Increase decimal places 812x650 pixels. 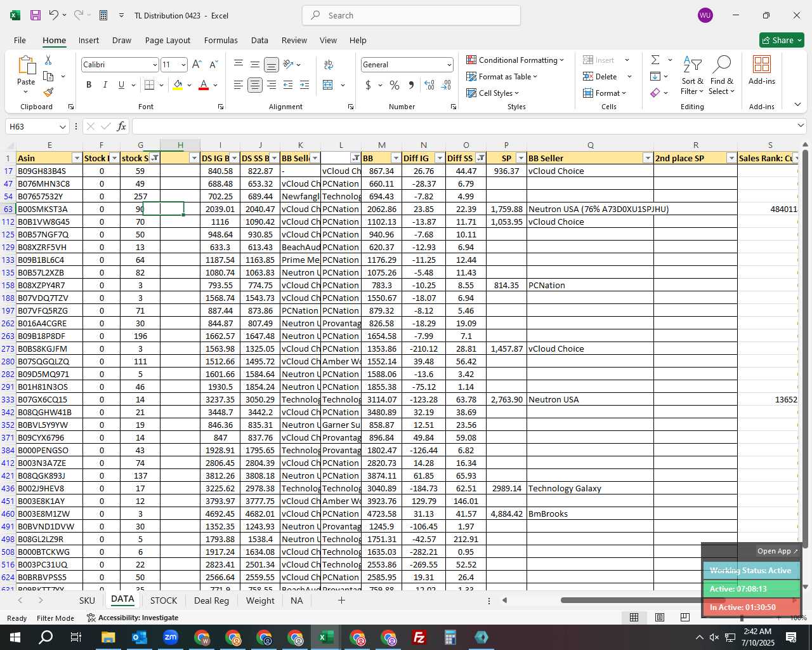click(429, 85)
